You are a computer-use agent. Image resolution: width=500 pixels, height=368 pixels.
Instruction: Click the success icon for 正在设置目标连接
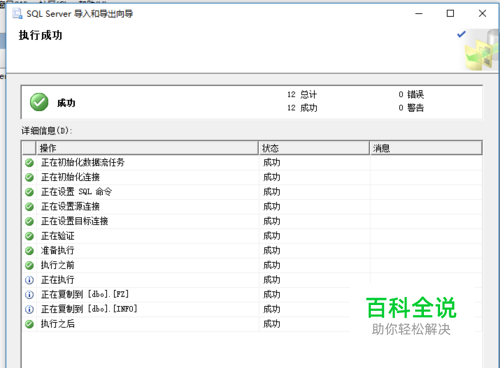tap(29, 221)
